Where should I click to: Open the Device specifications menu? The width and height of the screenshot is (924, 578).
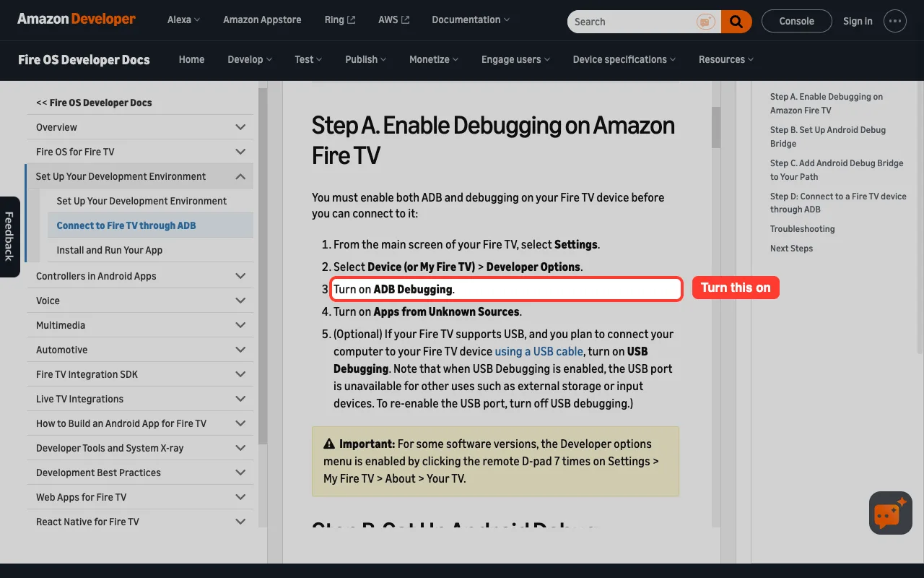pyautogui.click(x=624, y=59)
